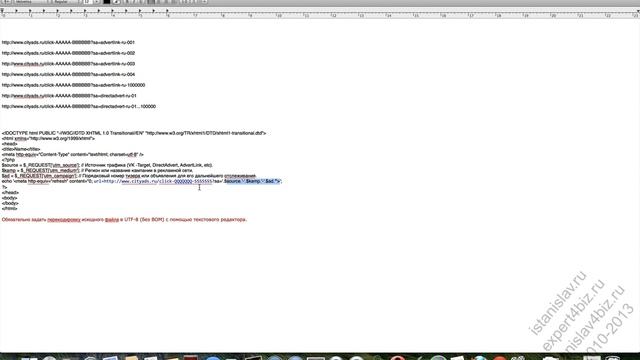Click the red UTF-8 (без BOM) note

[x=124, y=220]
